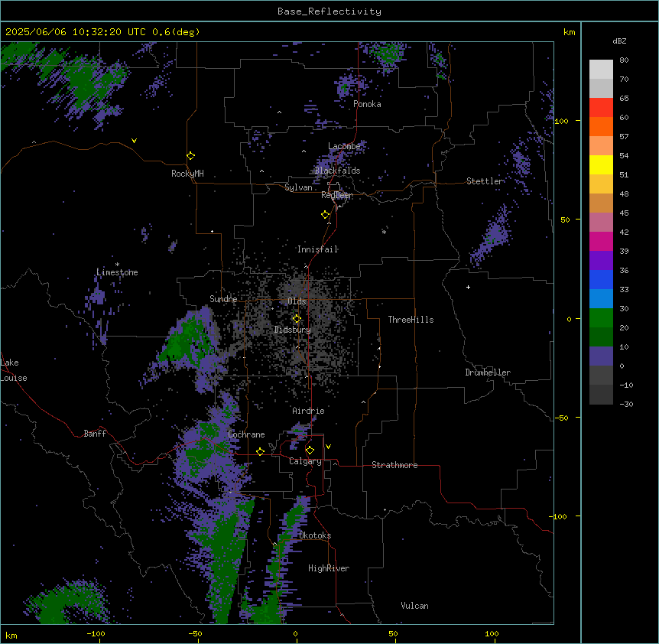Click the Stettler city label
This screenshot has height=644, width=659.
click(x=485, y=181)
